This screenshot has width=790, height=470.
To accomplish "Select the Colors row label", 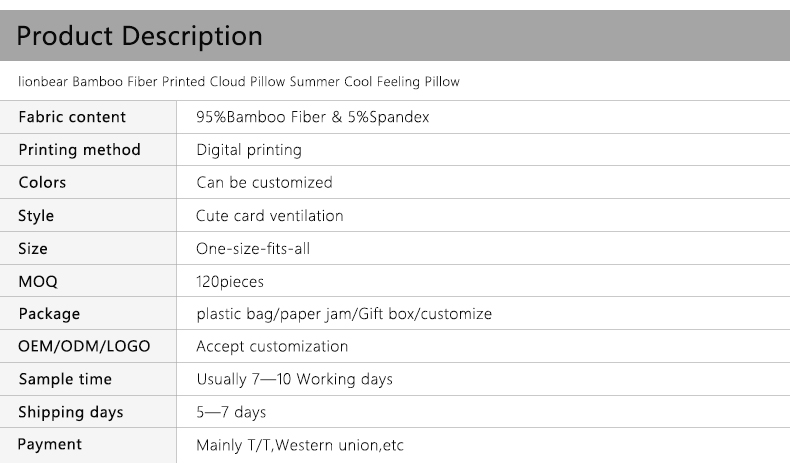I will (42, 183).
